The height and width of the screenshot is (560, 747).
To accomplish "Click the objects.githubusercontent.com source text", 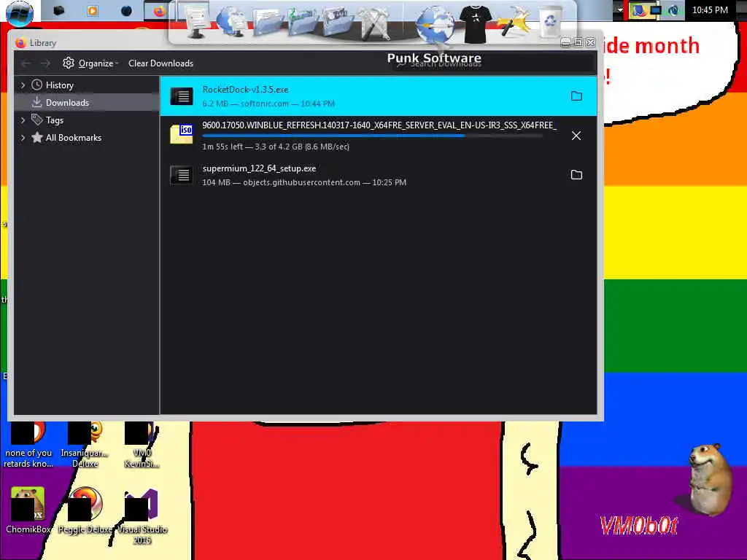I will (301, 182).
